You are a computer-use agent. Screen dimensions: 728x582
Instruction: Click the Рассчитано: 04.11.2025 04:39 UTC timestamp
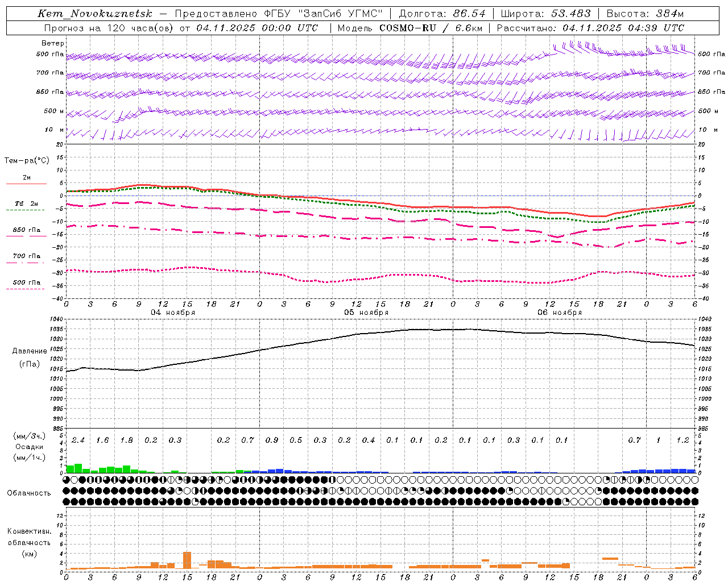[x=590, y=28]
